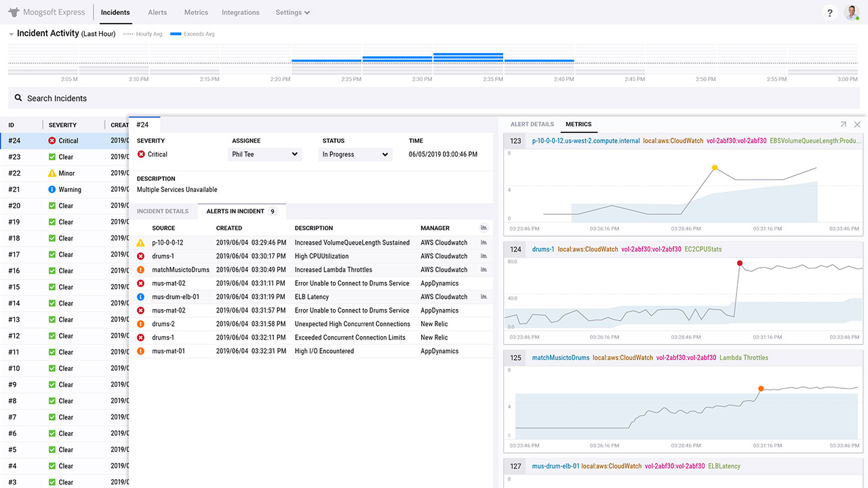Switch to the Alert Details tab
The image size is (868, 488).
pyautogui.click(x=532, y=124)
